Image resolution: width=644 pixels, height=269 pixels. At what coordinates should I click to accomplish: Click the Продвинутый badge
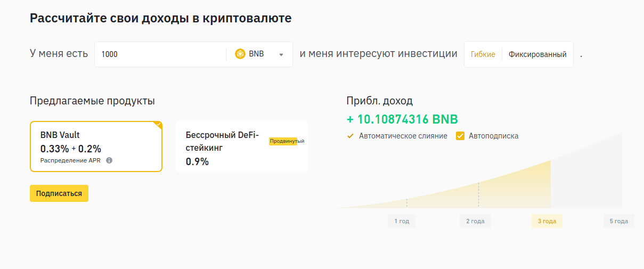coord(287,141)
